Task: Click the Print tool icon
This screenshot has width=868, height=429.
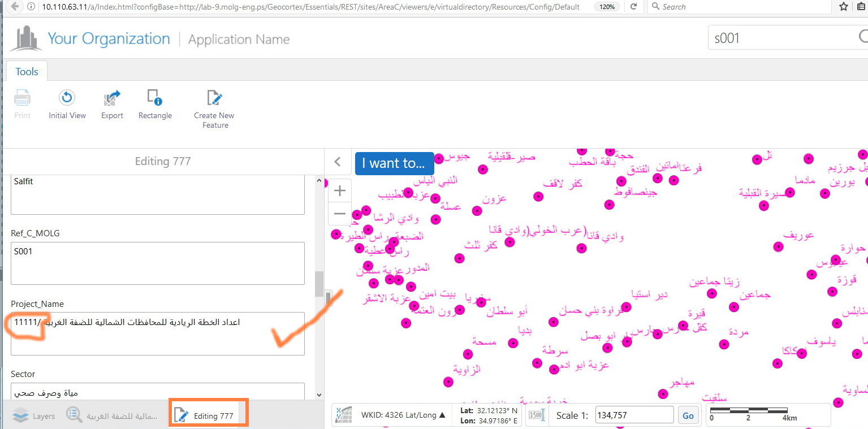Action: [x=22, y=98]
